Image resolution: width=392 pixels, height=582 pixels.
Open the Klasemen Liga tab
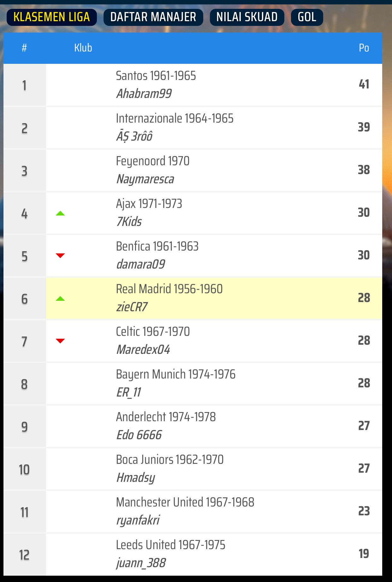click(51, 17)
